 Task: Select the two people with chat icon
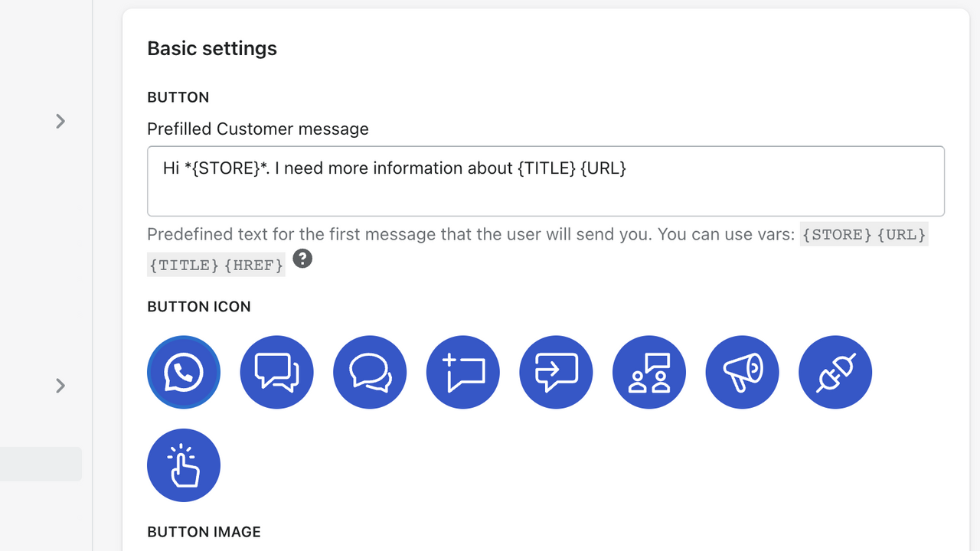tap(649, 373)
